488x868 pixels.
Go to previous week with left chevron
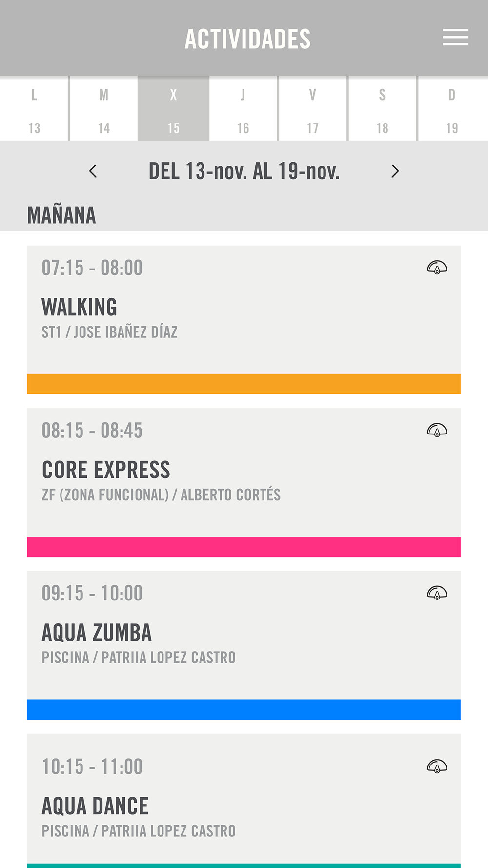[93, 171]
